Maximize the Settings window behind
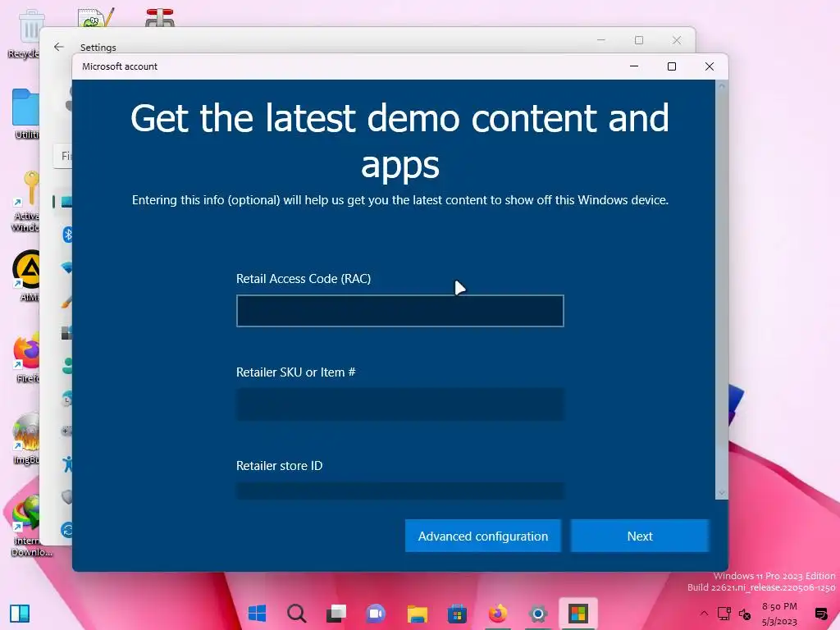 (x=638, y=40)
